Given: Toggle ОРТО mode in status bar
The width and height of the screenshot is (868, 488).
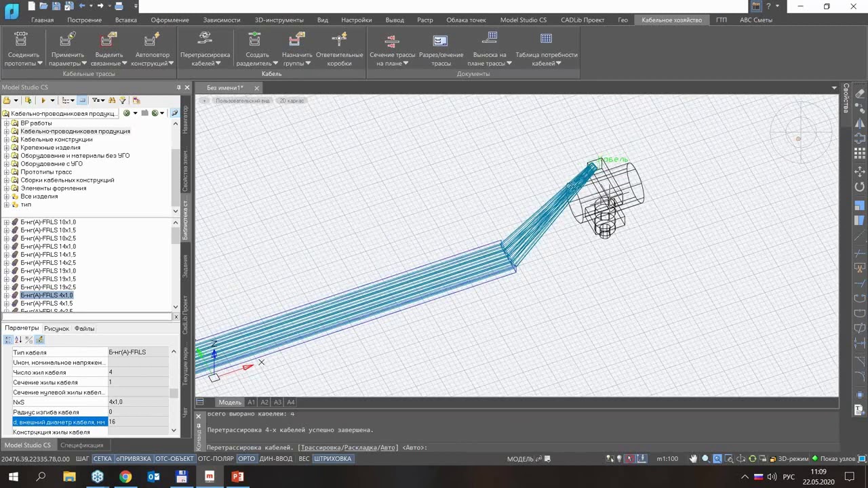Looking at the screenshot, I should [246, 458].
